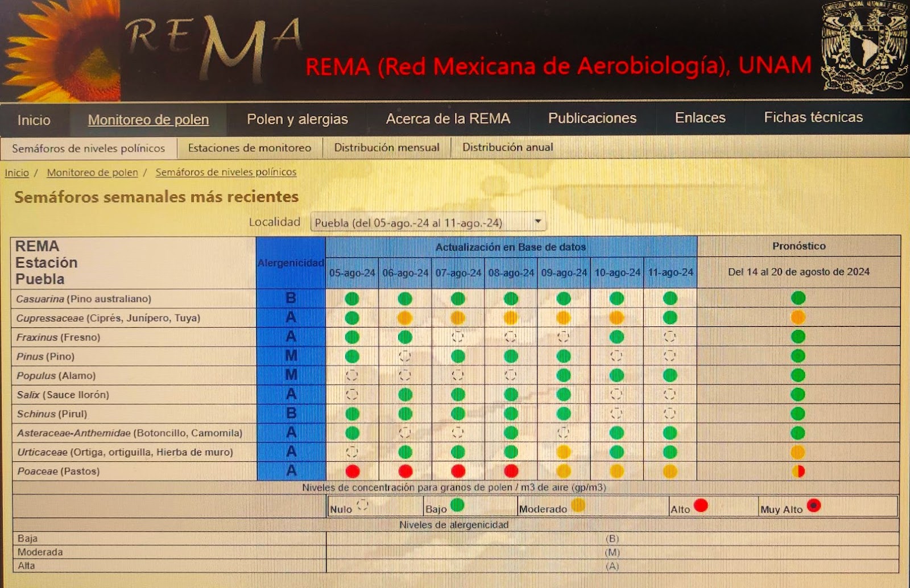Click Pinus green dot for 09-ago-24
910x588 pixels.
coord(564,356)
